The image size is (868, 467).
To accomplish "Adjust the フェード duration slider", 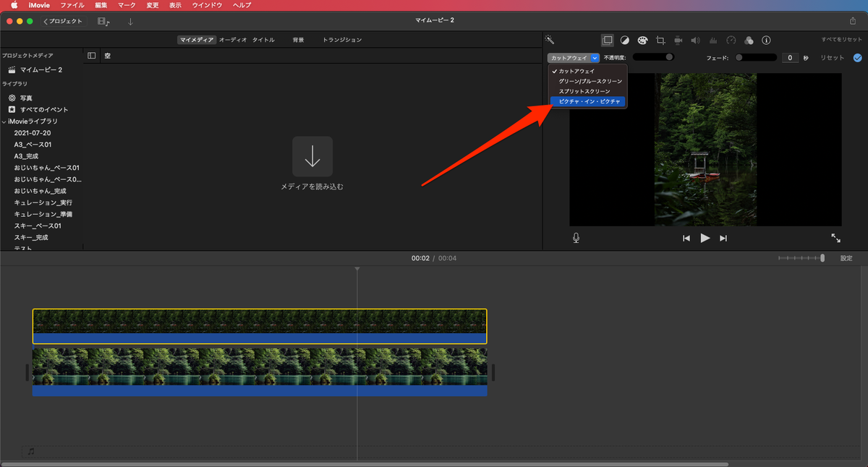I will tap(756, 57).
